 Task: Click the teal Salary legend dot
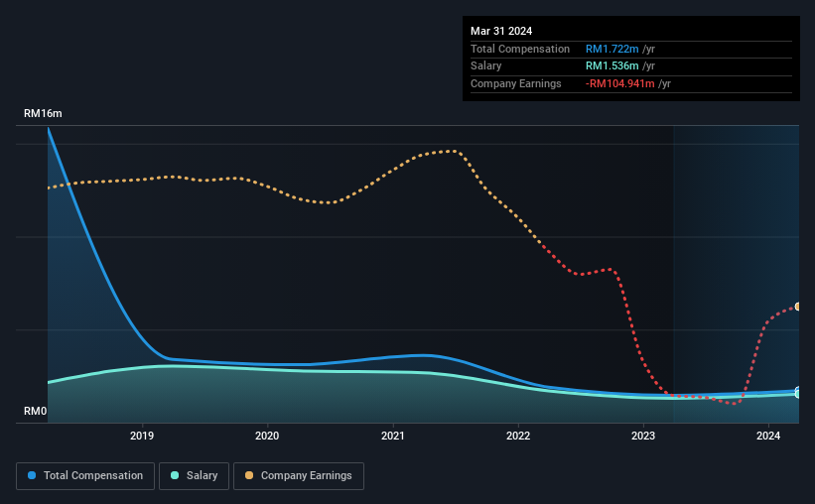coord(175,475)
